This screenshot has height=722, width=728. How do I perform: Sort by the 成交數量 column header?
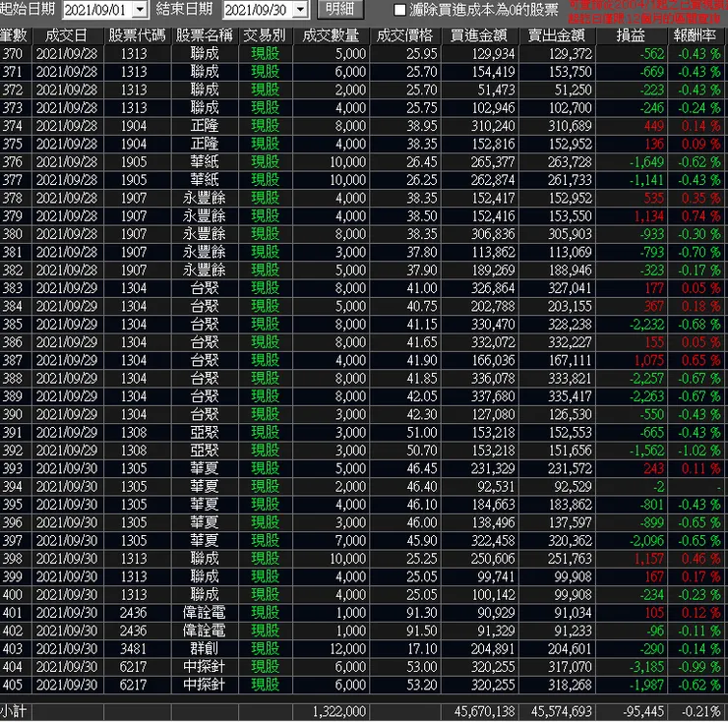331,35
